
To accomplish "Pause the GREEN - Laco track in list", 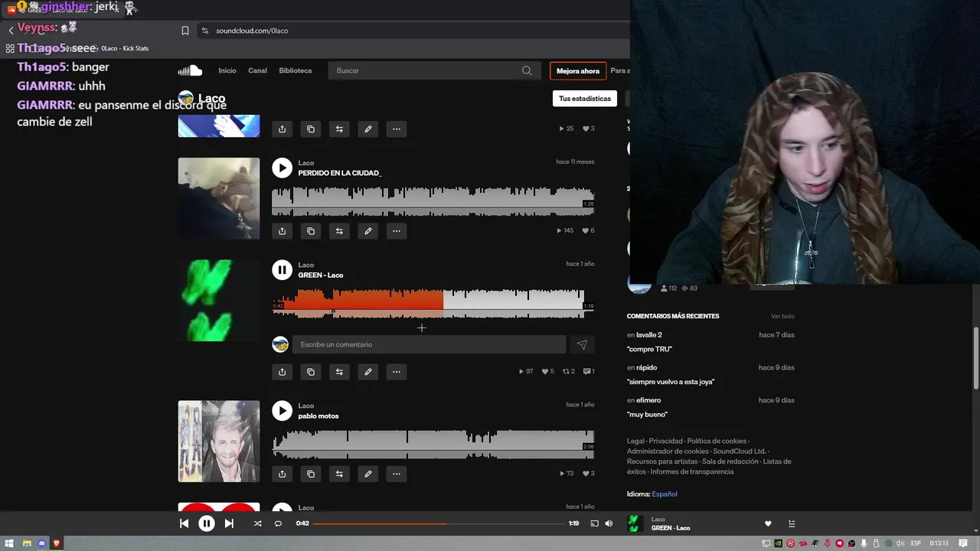I will [x=282, y=269].
